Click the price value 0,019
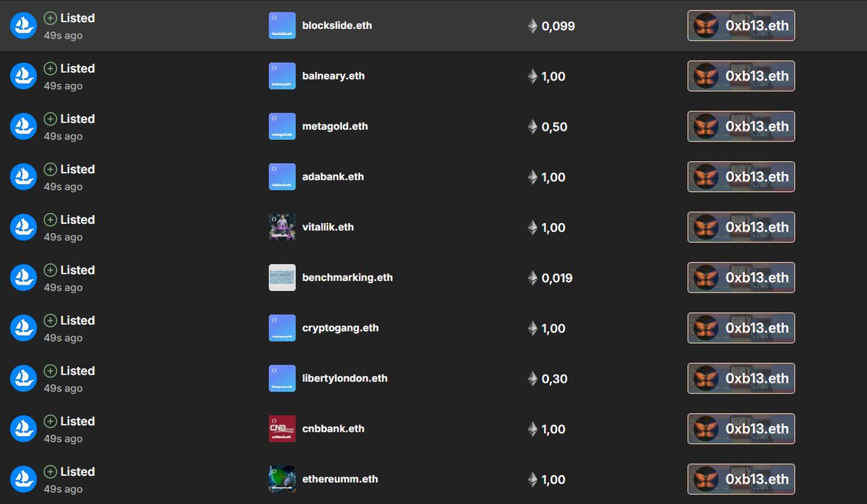 (557, 278)
